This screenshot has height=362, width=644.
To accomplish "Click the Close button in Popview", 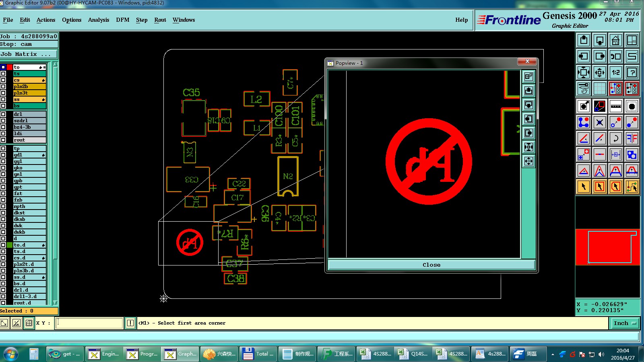I will [x=431, y=265].
